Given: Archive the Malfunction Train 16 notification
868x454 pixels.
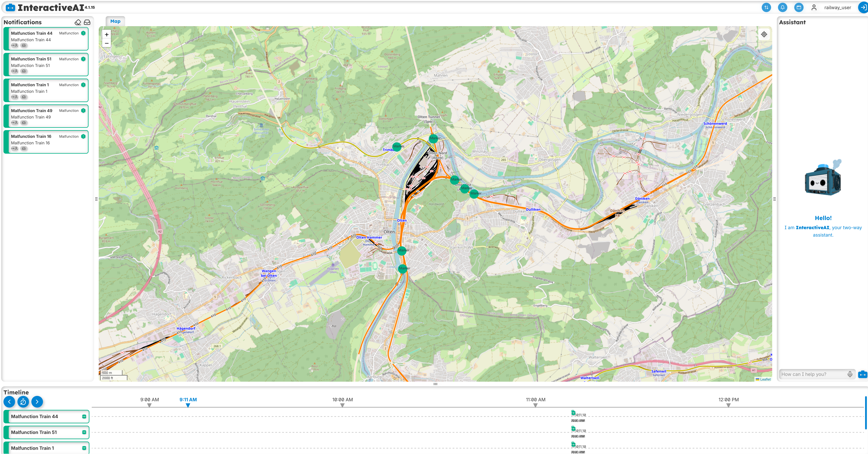Looking at the screenshot, I should [x=24, y=149].
